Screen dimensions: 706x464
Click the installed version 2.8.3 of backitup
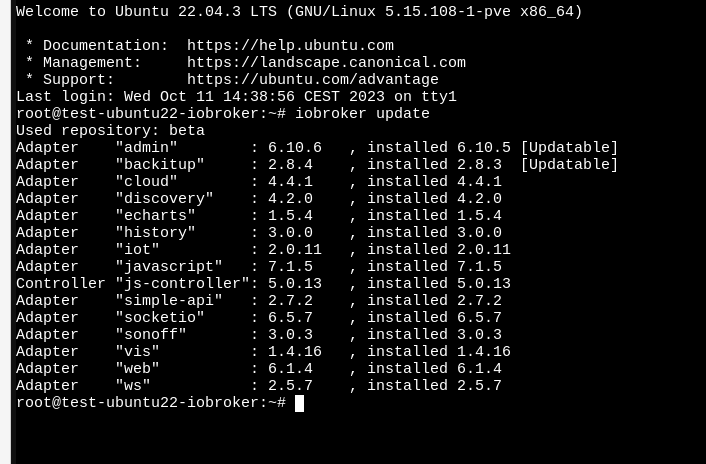tap(480, 165)
